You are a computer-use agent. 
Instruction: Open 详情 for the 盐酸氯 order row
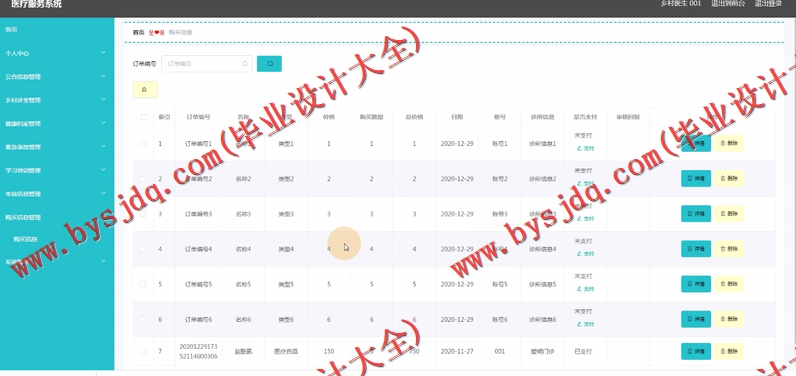coord(695,351)
